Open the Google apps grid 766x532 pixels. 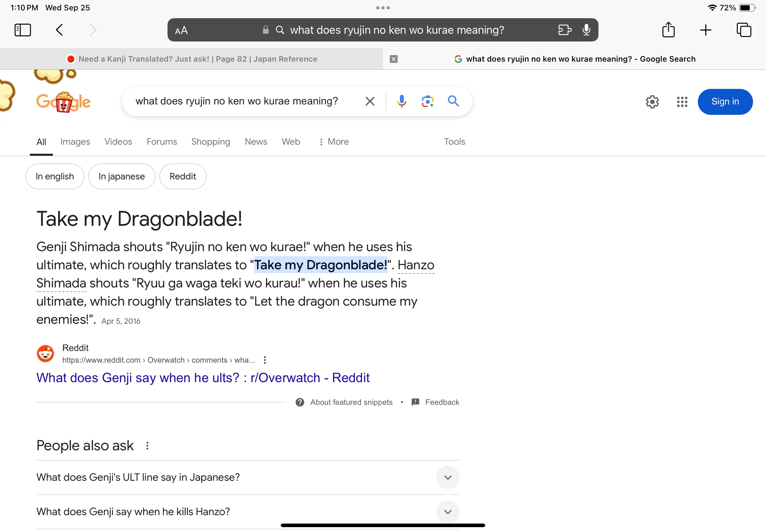coord(682,102)
